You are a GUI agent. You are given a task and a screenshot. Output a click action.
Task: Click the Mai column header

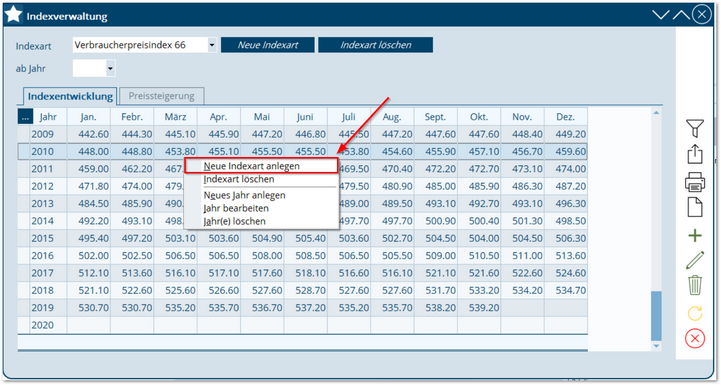[x=262, y=117]
